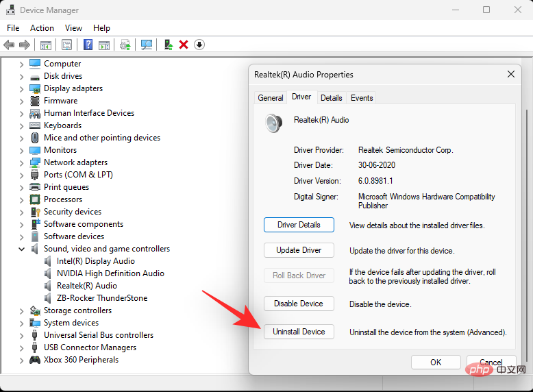
Task: Select ZB-Rocker ThunderStone device
Action: coord(102,298)
